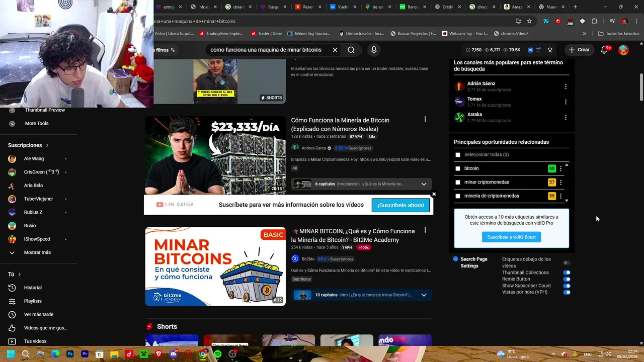The image size is (644, 362).
Task: Check the bitcoin keyword checkbox
Action: (x=458, y=168)
